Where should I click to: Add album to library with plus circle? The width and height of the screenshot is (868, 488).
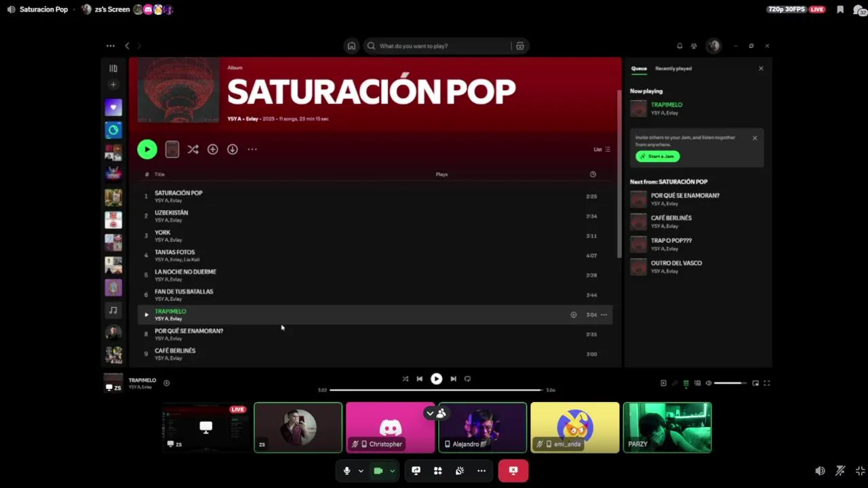click(x=213, y=149)
